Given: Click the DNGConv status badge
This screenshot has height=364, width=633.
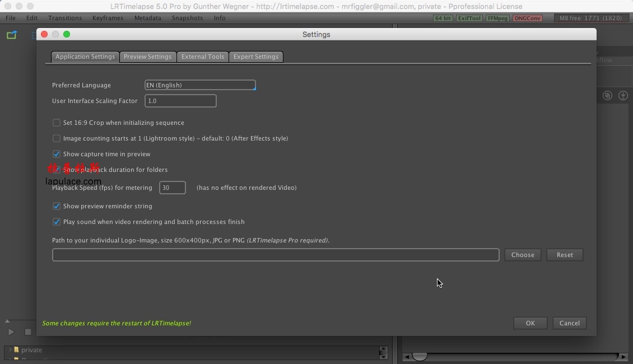Looking at the screenshot, I should 527,18.
